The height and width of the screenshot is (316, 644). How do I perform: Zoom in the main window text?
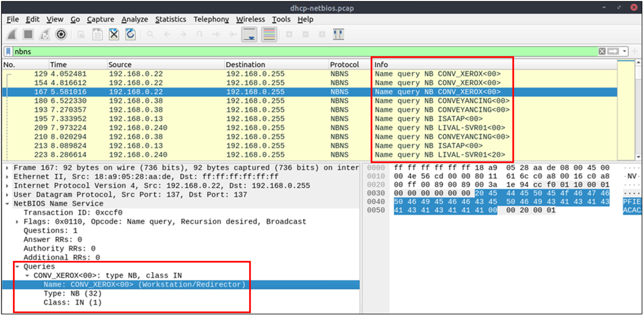pos(289,34)
